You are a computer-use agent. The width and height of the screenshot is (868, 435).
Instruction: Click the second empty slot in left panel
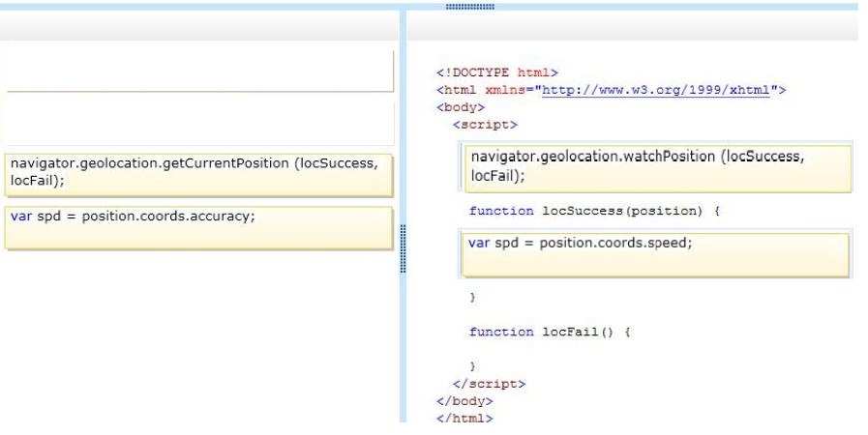(200, 124)
